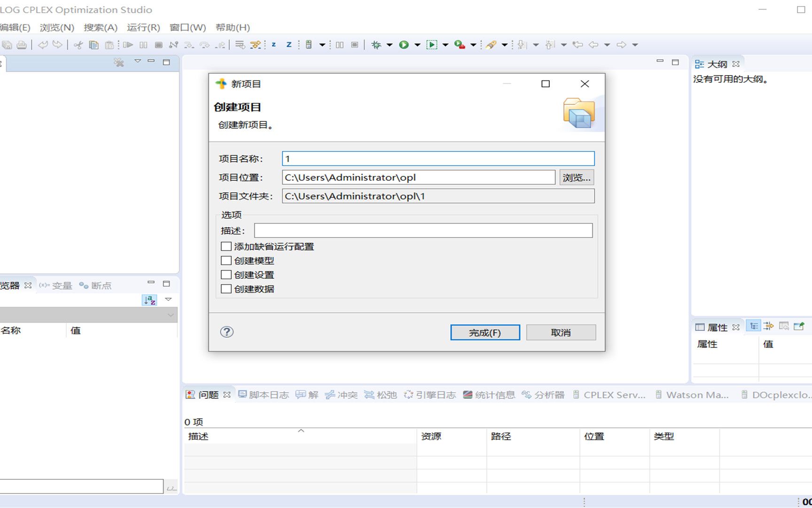Switch to the 引擎日志 tab
The image size is (812, 508).
pyautogui.click(x=430, y=395)
